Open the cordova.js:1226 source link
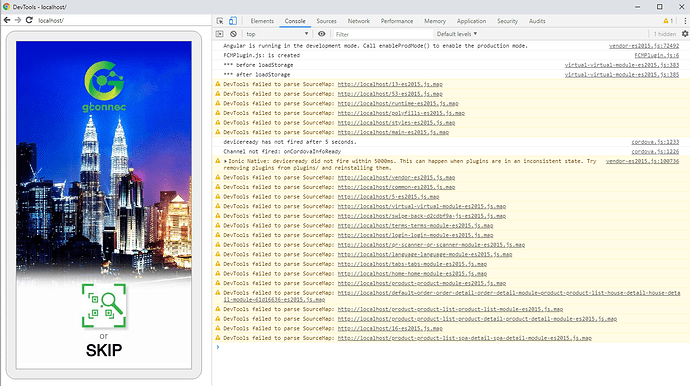 tap(655, 151)
